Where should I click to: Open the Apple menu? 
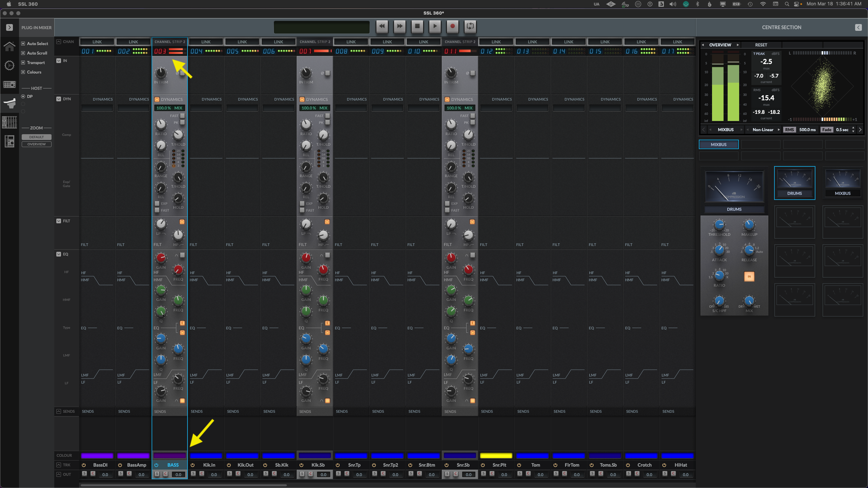[x=9, y=4]
